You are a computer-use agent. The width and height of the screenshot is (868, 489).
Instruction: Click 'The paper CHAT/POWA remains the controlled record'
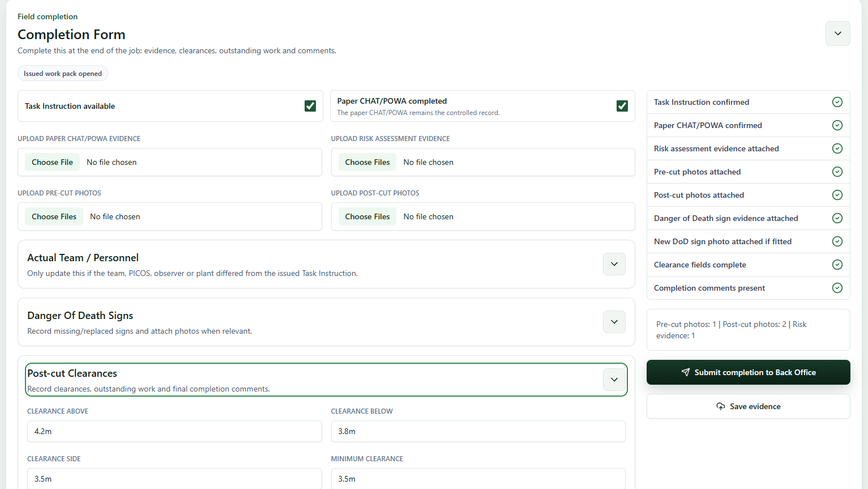418,113
